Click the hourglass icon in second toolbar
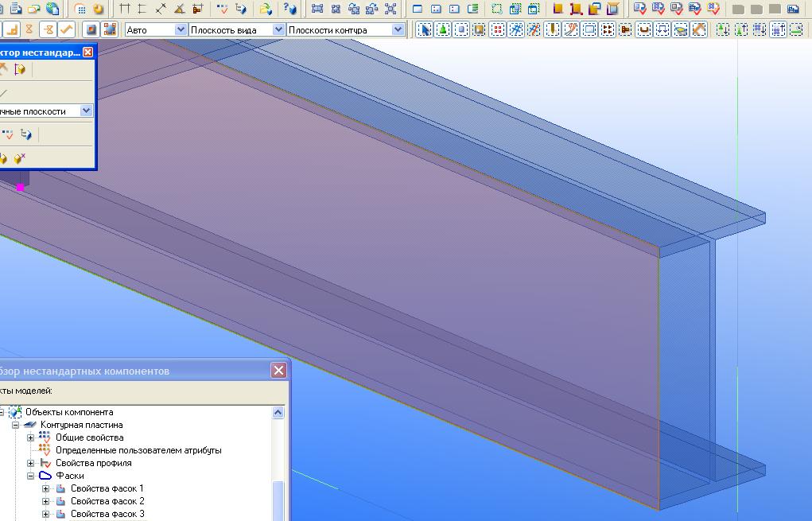This screenshot has width=812, height=521. coord(29,29)
